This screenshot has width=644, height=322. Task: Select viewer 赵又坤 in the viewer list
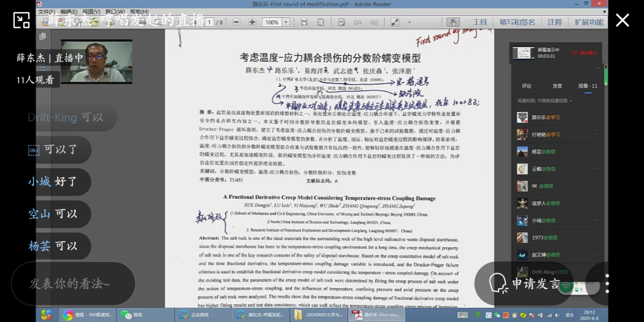pyautogui.click(x=558, y=254)
